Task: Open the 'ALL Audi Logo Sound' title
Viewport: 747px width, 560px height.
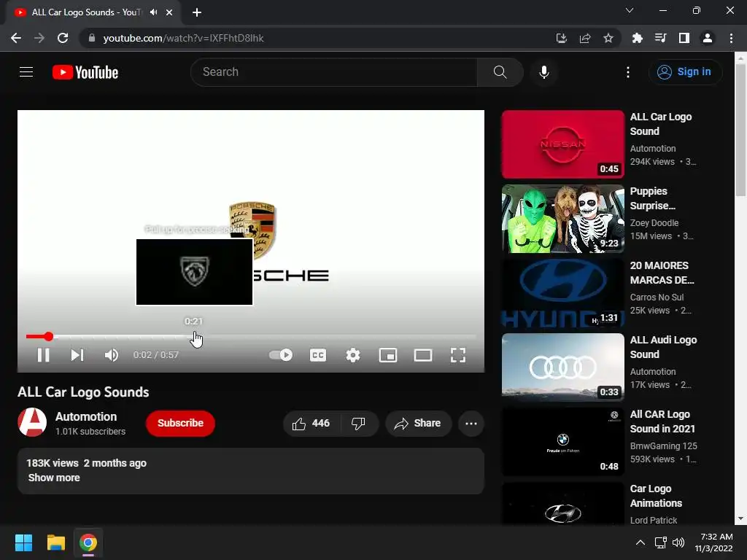Action: tap(663, 347)
